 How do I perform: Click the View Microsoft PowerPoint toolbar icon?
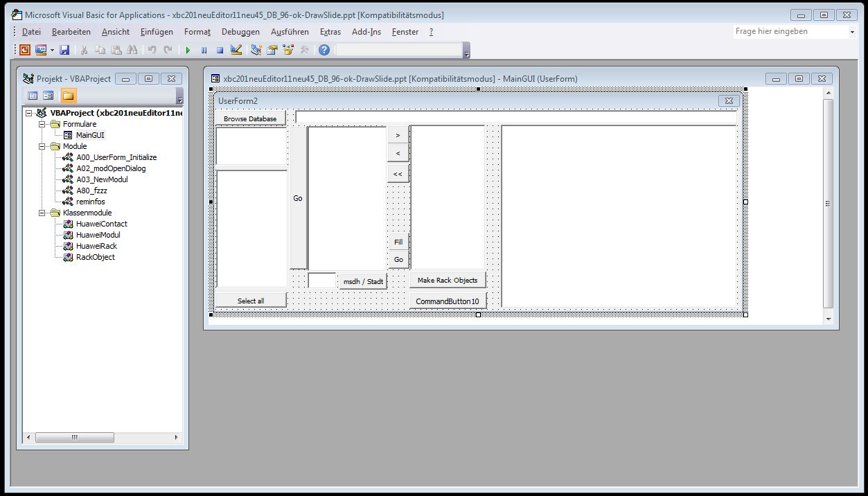click(25, 50)
